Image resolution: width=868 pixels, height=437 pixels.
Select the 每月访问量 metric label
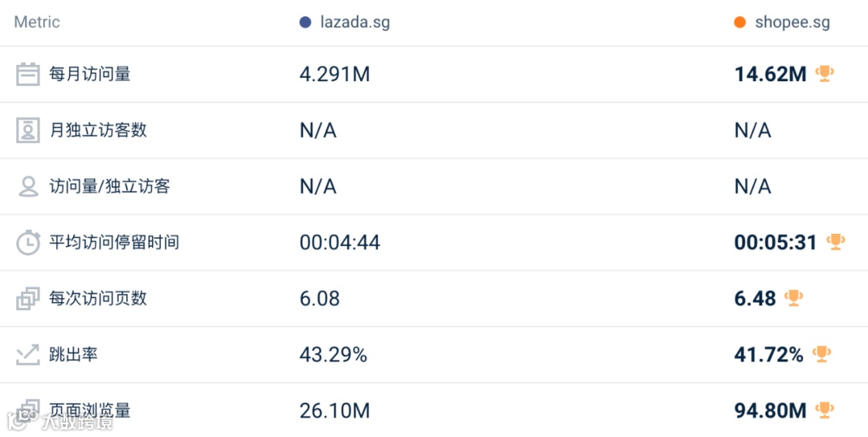pyautogui.click(x=90, y=74)
